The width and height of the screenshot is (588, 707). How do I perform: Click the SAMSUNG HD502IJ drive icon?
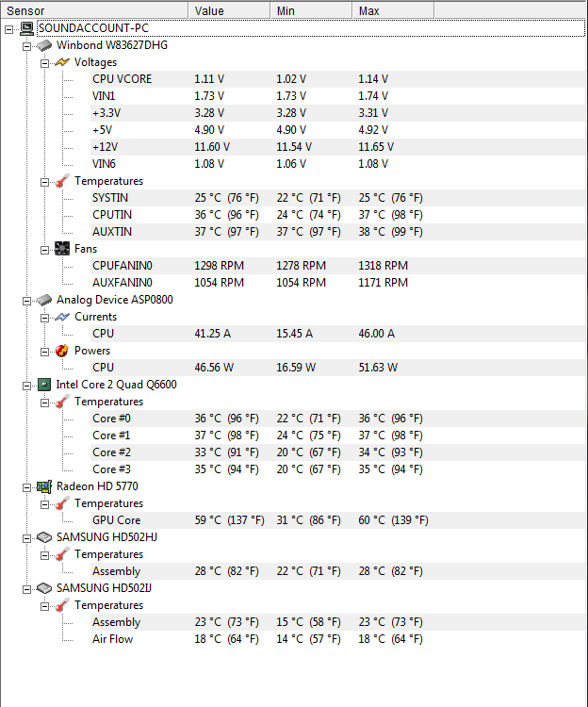(x=44, y=588)
